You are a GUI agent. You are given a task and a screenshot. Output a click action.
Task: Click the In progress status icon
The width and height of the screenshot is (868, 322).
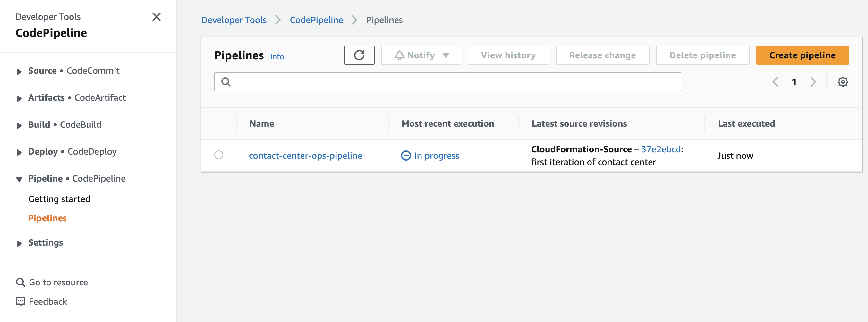[x=406, y=156]
